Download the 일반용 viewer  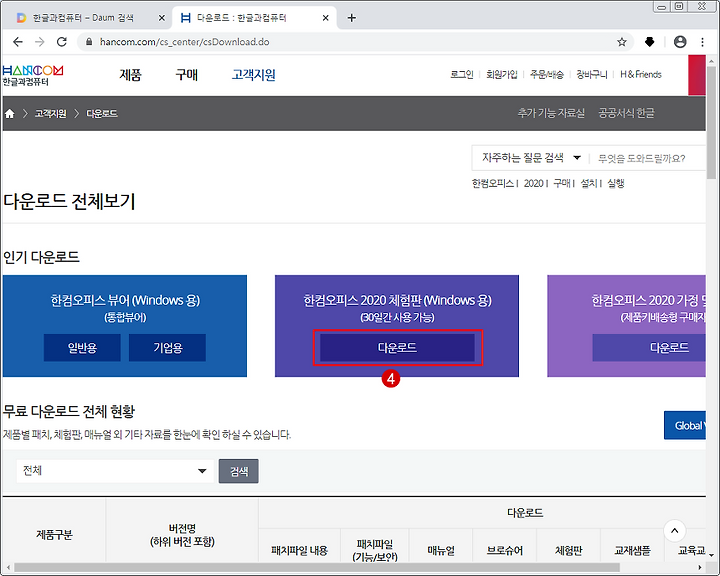click(x=82, y=348)
